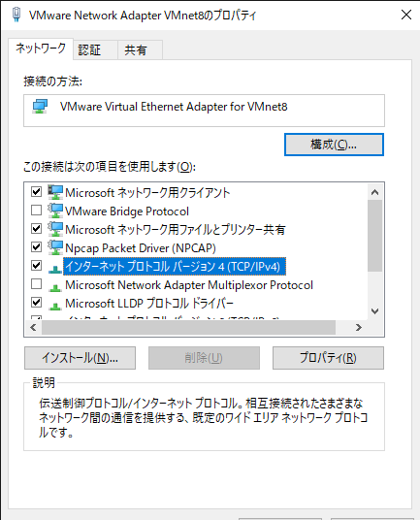Click the horizontal scrollbar thumb in list
Viewport: 420px width, 520px height.
click(188, 328)
